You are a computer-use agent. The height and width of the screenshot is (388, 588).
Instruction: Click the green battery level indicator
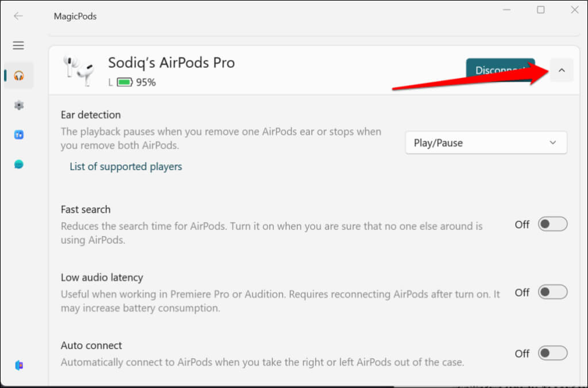click(125, 82)
